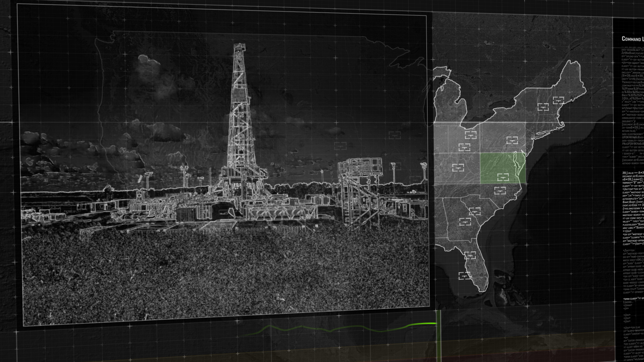Select the target marker over South Carolina
This screenshot has height=362, width=644.
click(x=475, y=211)
